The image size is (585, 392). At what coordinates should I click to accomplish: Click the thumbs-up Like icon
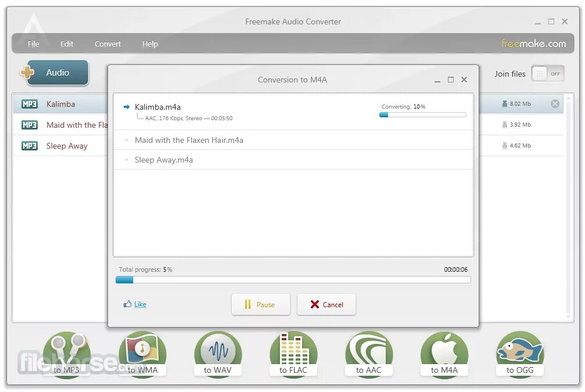tap(128, 304)
